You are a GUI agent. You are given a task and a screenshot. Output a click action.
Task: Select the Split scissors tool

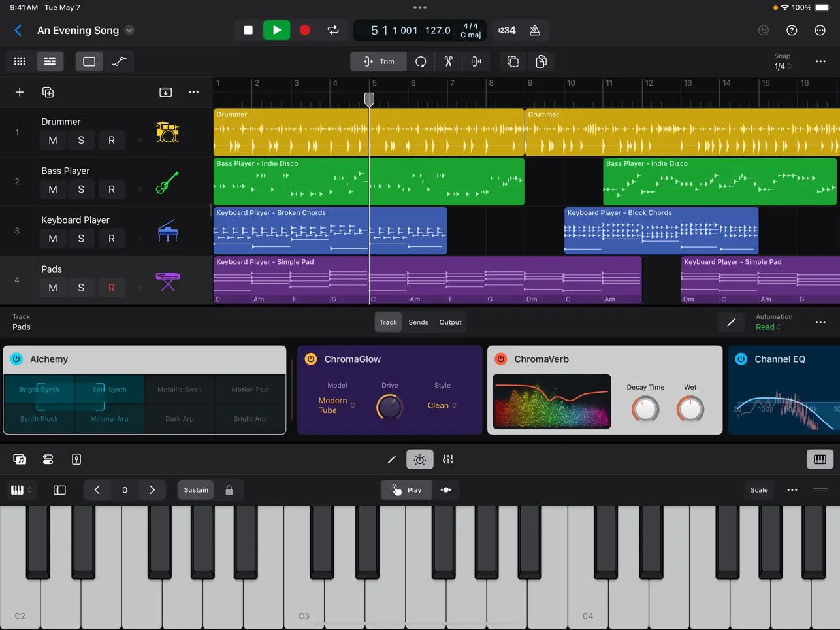click(449, 61)
